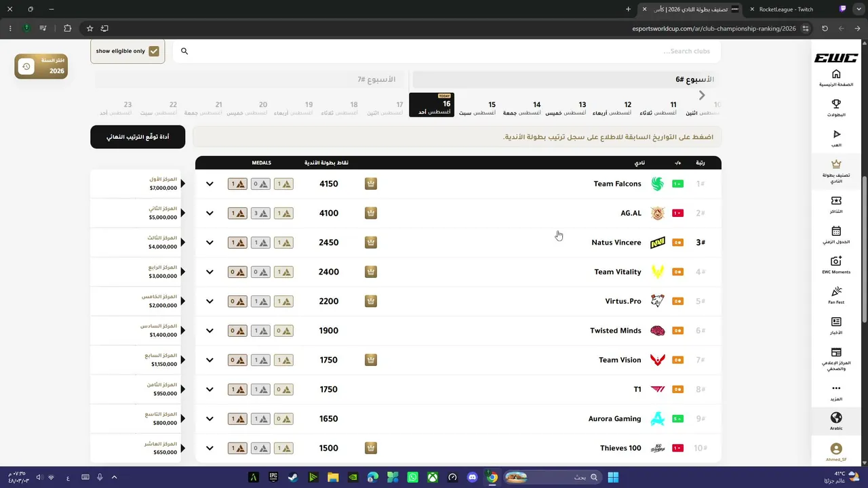
Task: Open the schedule calendar icon in sidebar
Action: (x=836, y=231)
